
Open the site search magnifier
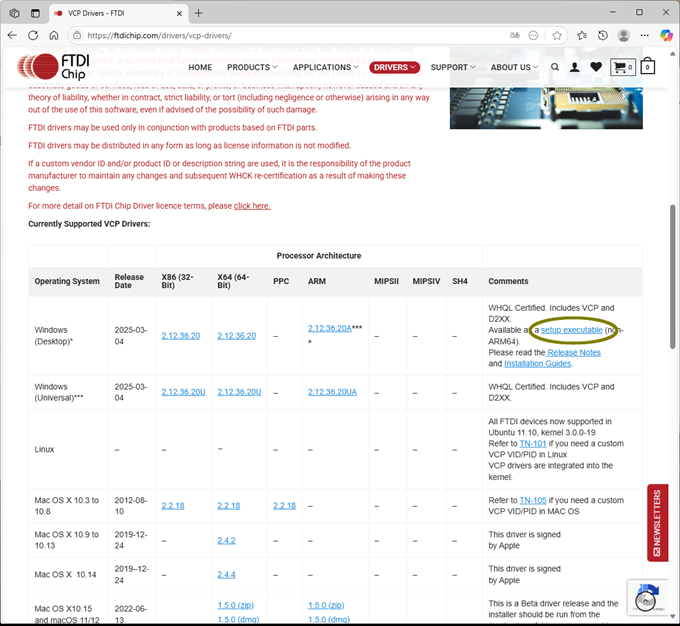555,67
